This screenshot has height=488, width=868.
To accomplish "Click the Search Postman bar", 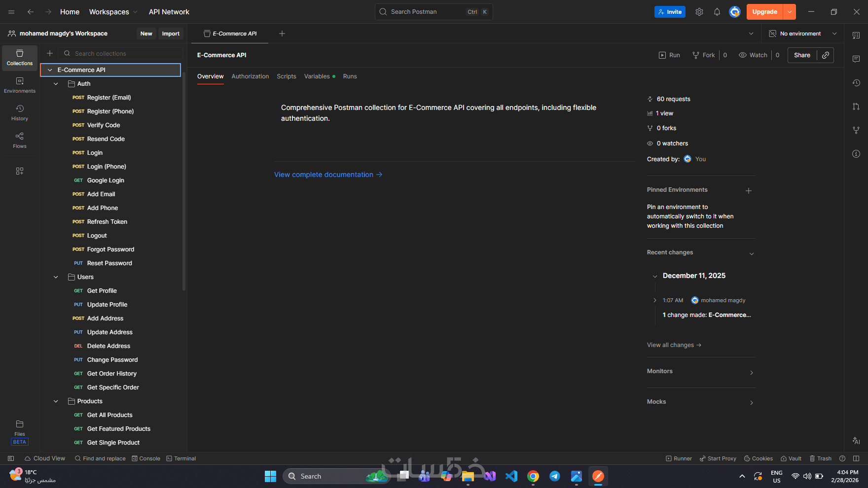I will point(434,12).
